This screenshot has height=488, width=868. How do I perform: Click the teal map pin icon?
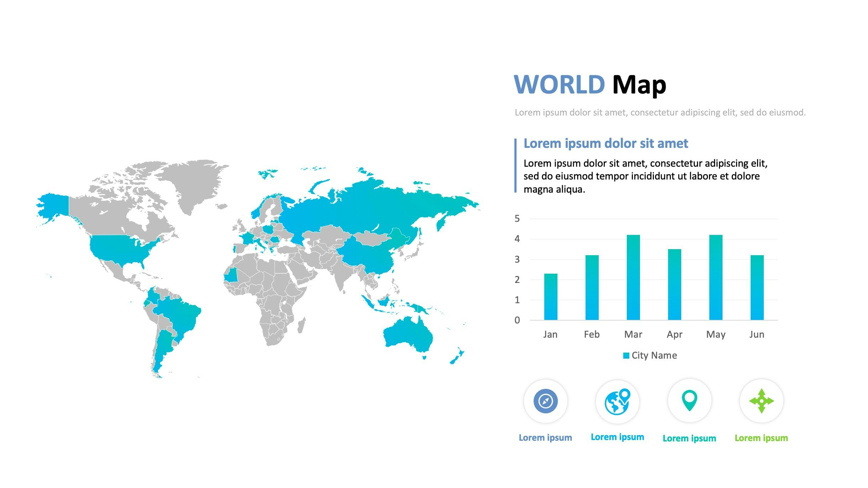(689, 401)
